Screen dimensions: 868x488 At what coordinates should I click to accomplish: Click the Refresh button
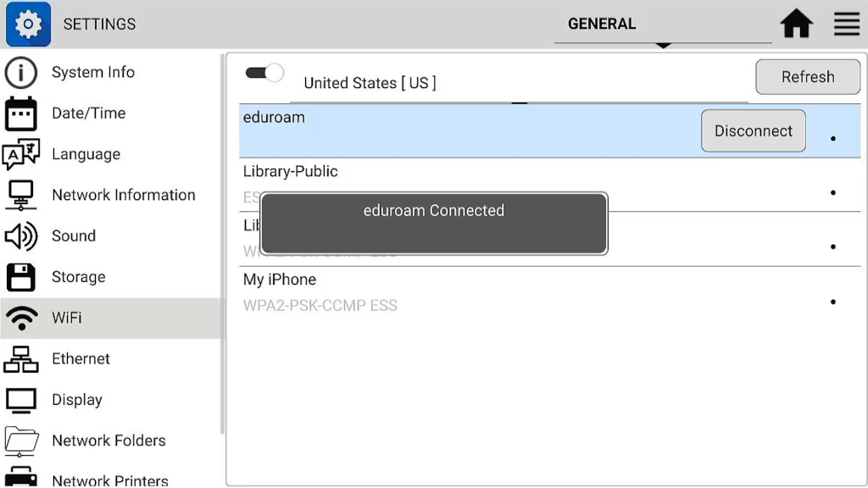808,77
